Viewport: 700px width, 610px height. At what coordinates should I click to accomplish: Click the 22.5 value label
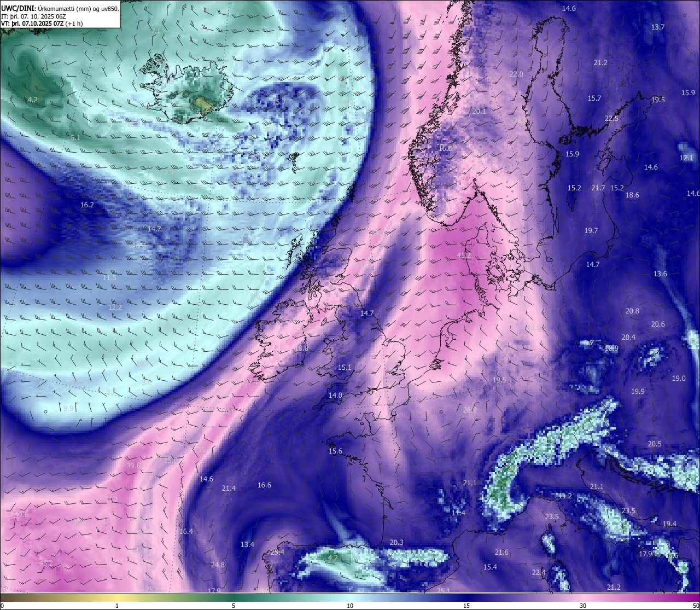point(611,118)
